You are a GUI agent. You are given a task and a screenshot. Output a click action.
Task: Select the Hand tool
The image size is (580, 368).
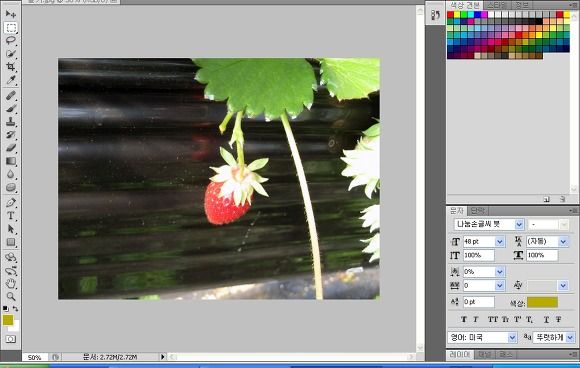point(11,284)
